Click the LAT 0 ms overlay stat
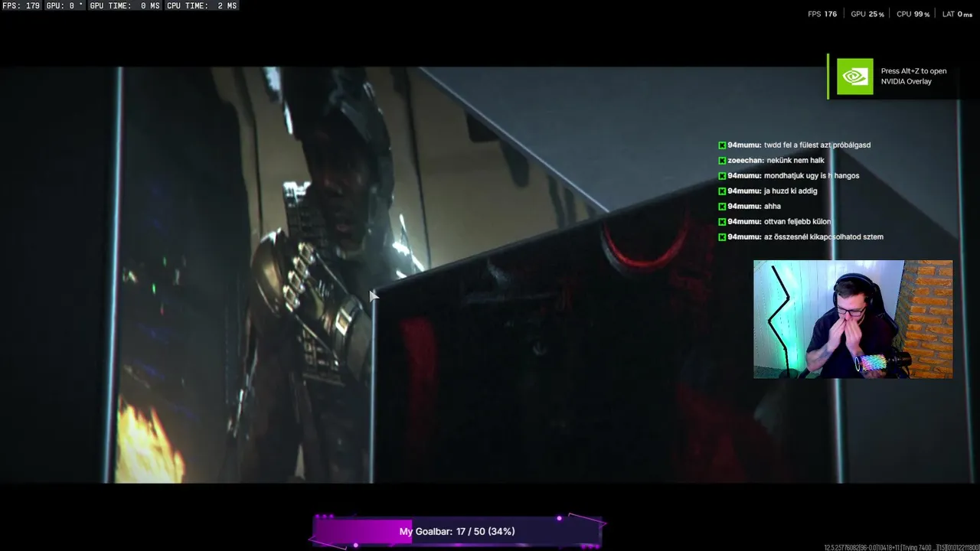This screenshot has height=551, width=980. pyautogui.click(x=957, y=14)
